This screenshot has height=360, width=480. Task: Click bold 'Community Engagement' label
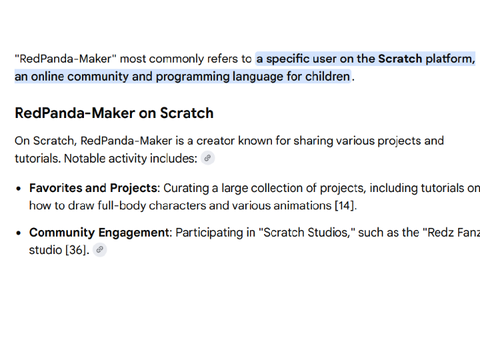[x=99, y=232]
